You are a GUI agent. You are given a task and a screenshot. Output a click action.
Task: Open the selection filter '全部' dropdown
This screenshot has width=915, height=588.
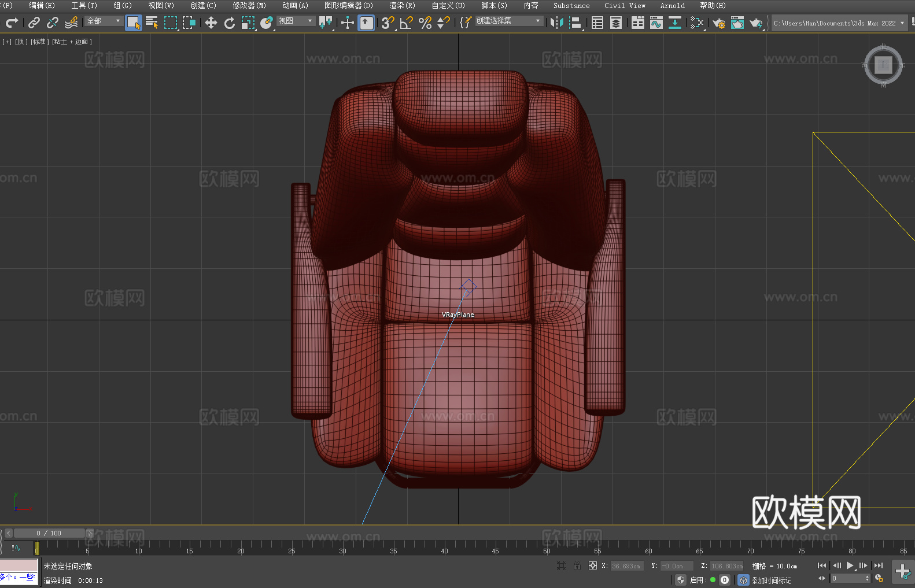pos(104,21)
